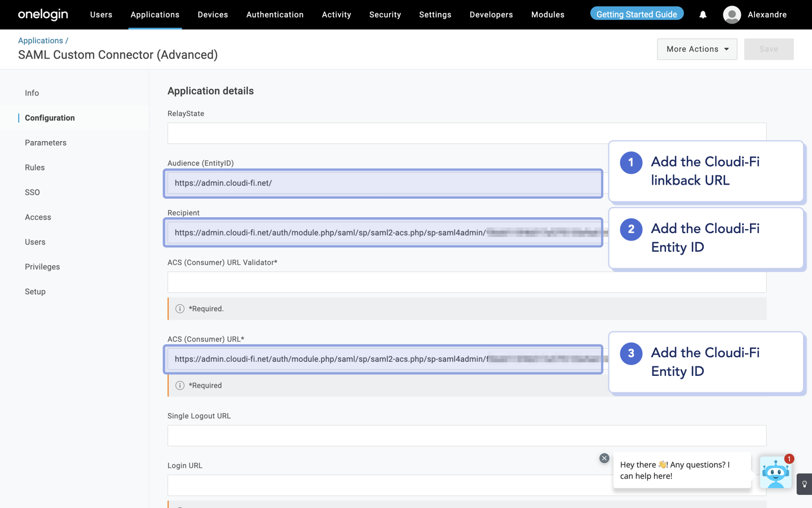Follow the Applications breadcrumb link
This screenshot has width=812, height=508.
(41, 41)
